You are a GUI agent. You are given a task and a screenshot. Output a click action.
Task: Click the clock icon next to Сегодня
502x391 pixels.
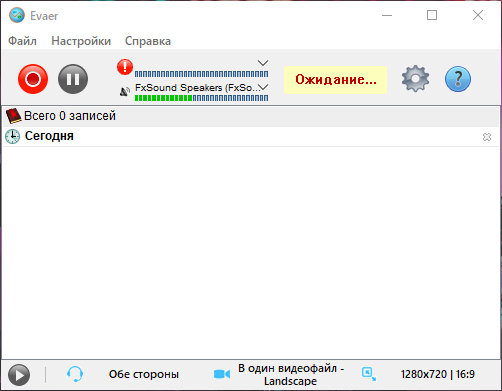pyautogui.click(x=13, y=136)
